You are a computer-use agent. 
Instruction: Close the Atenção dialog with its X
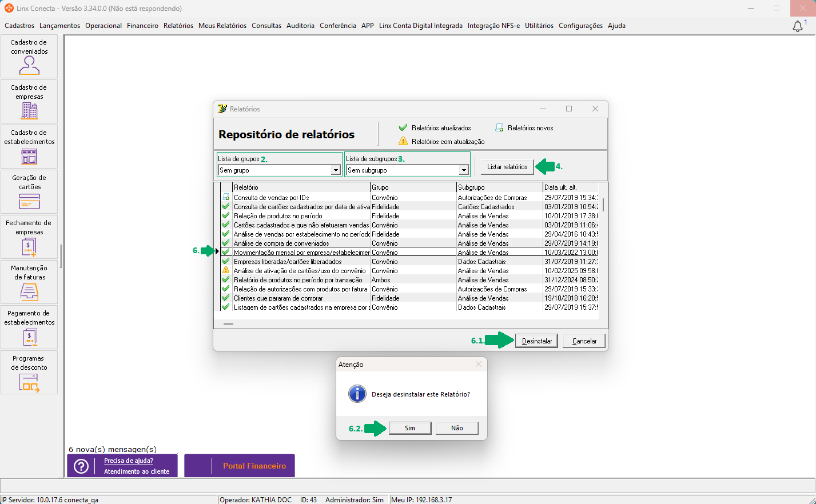pyautogui.click(x=479, y=364)
